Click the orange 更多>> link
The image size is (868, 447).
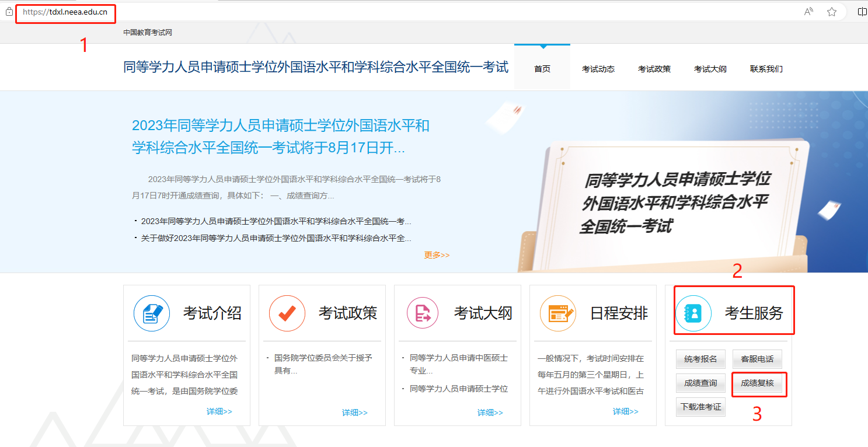[x=437, y=255]
